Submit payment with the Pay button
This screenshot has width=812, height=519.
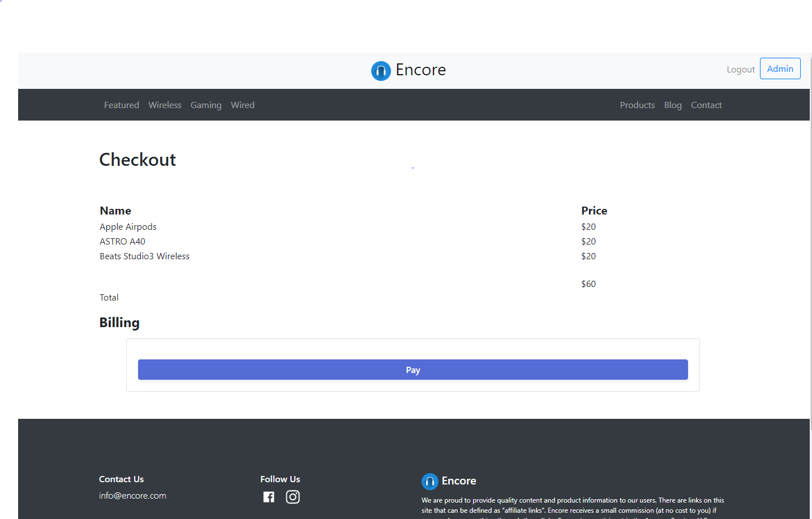point(413,370)
